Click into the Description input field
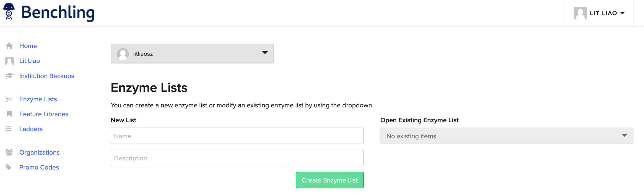The image size is (644, 196). tap(237, 158)
